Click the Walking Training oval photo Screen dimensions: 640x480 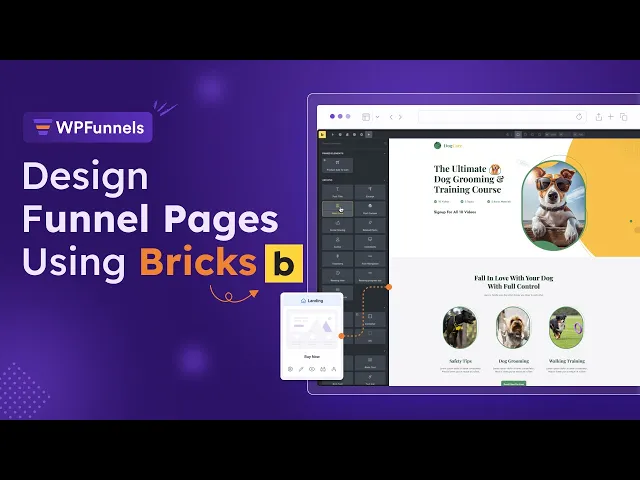(567, 327)
